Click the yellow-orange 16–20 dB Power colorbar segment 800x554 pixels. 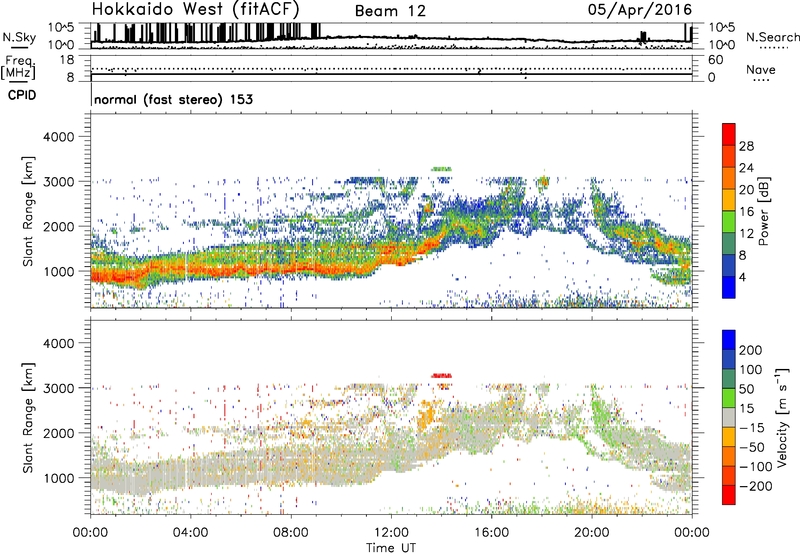coord(729,199)
